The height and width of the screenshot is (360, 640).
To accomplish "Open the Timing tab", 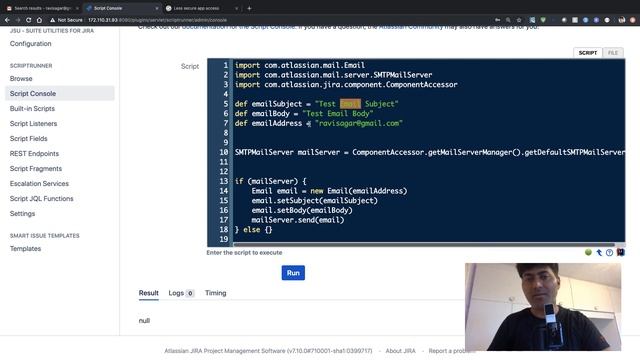I will (216, 293).
